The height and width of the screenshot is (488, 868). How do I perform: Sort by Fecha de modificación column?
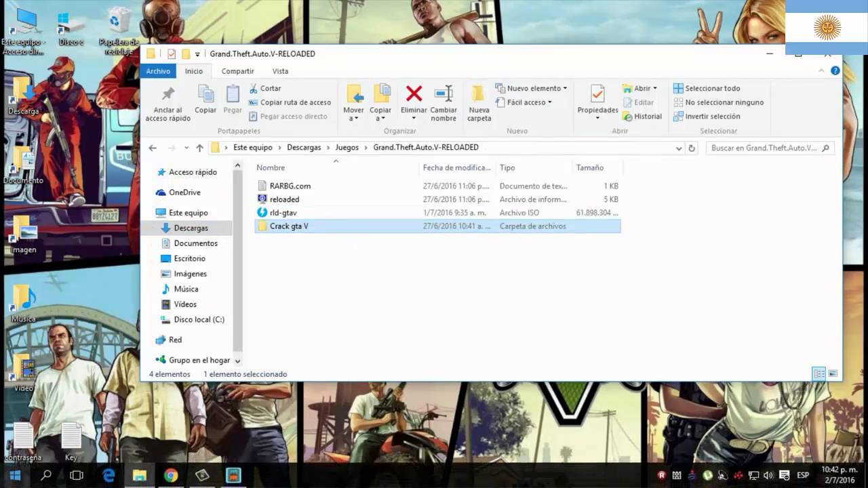[x=456, y=167]
